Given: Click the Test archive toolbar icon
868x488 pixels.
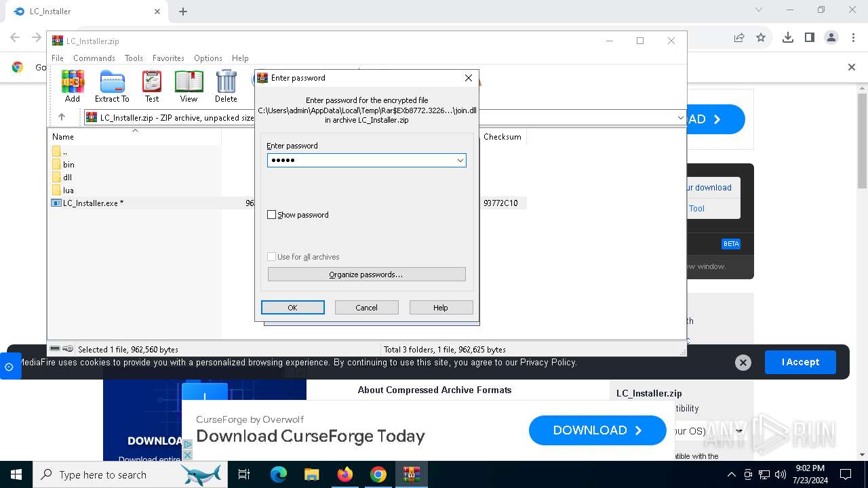Looking at the screenshot, I should [152, 87].
